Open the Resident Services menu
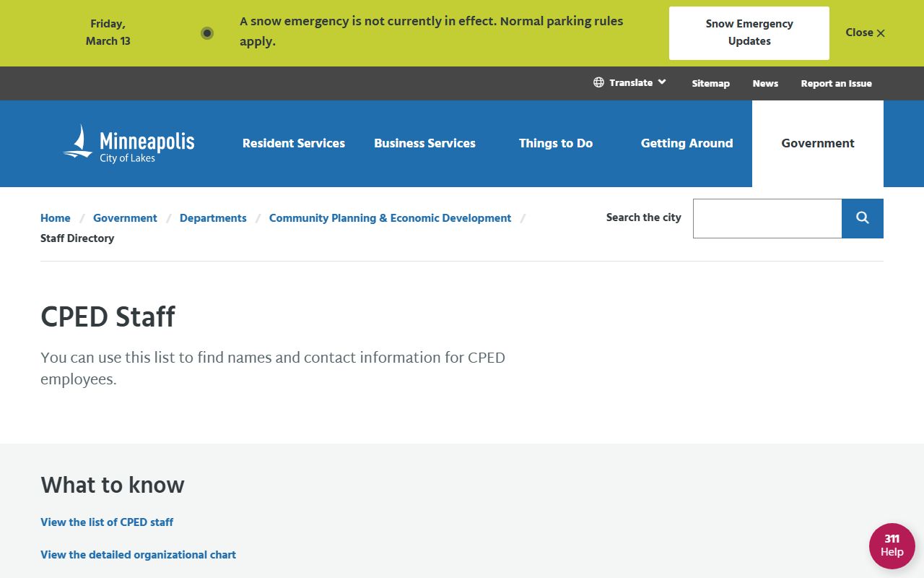Image resolution: width=924 pixels, height=578 pixels. 294,143
